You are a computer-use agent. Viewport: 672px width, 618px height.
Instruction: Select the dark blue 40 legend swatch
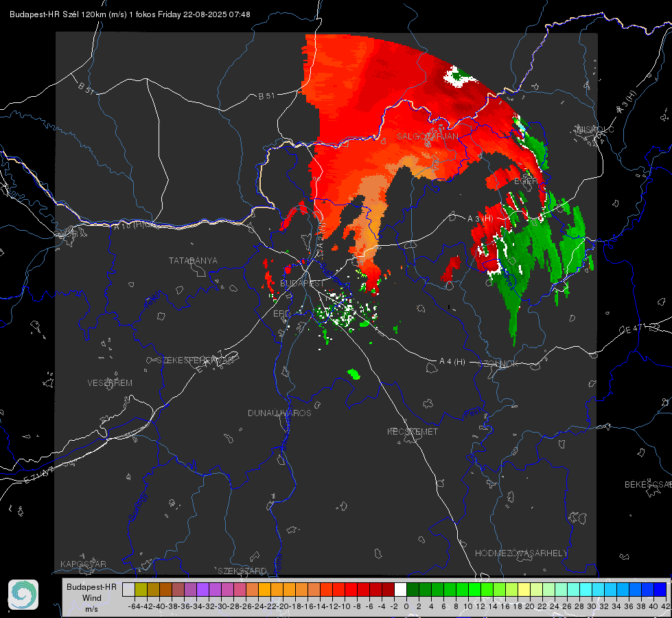[x=660, y=589]
